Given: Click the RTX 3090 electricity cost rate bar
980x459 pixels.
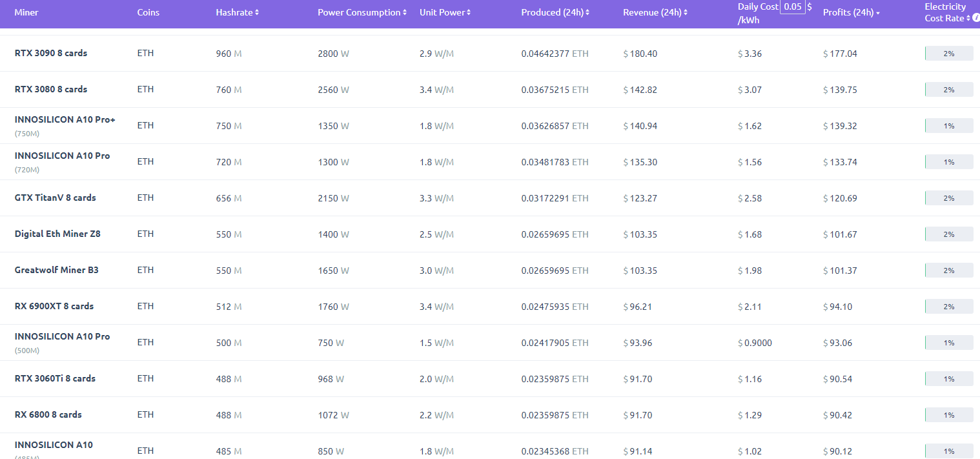Looking at the screenshot, I should (948, 54).
